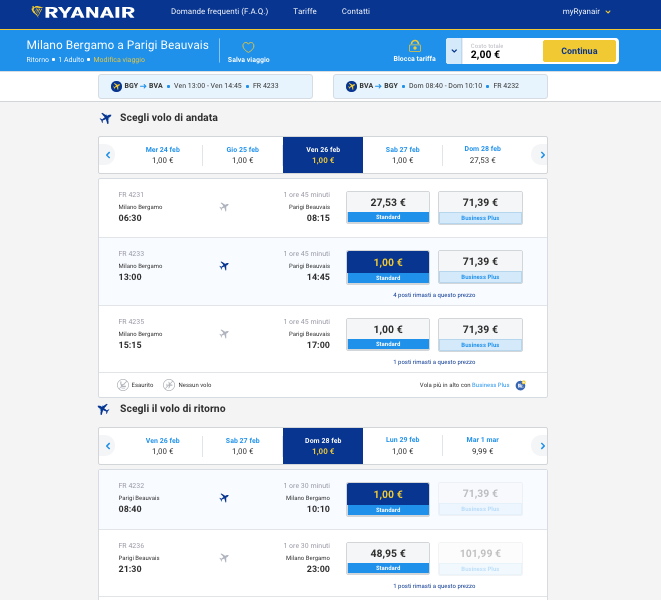Select 48,95 € Standard fare for flight FR 4236
The height and width of the screenshot is (600, 661).
click(387, 558)
